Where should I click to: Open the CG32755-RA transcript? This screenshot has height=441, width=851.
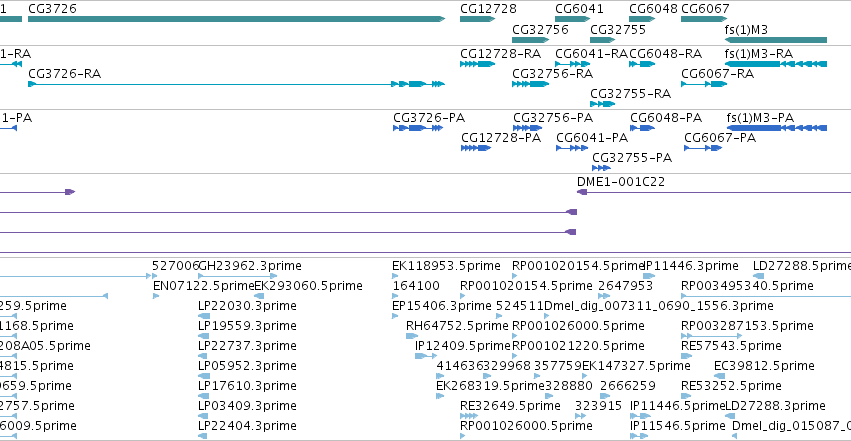coord(602,104)
